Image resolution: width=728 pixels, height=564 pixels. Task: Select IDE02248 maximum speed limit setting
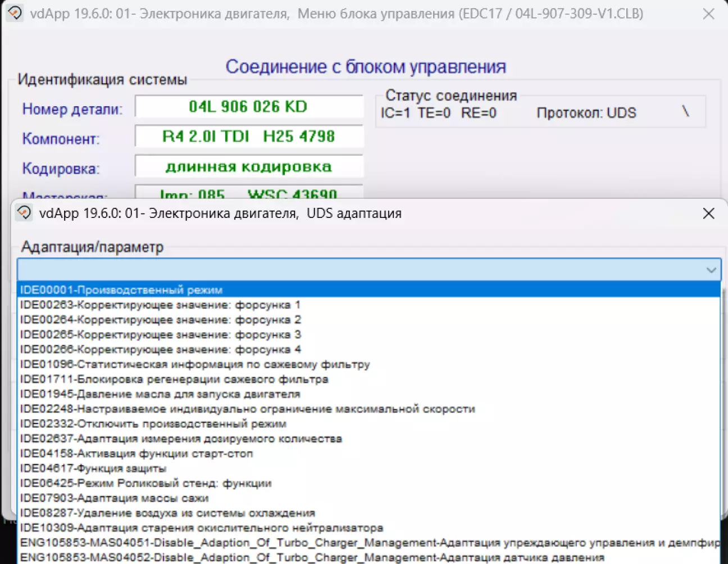pyautogui.click(x=247, y=409)
